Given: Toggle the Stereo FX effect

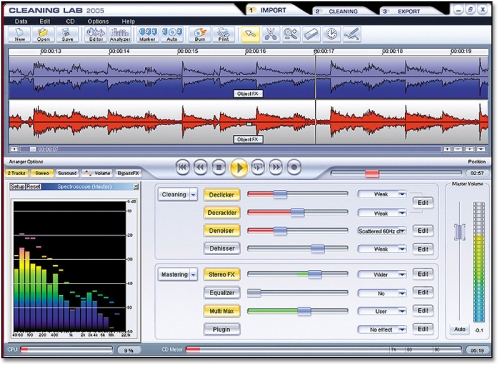Looking at the screenshot, I should (222, 275).
